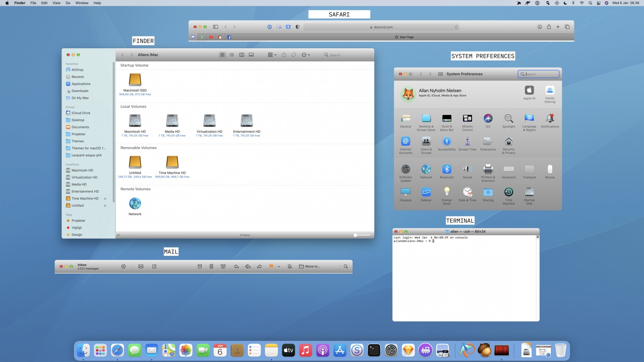Click Mail flag icon
The width and height of the screenshot is (644, 362).
(271, 266)
